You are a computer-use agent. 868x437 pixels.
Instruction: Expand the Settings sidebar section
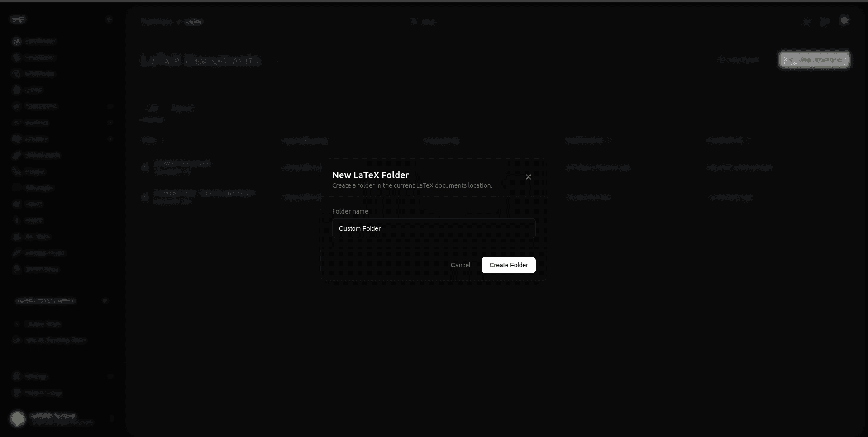click(x=110, y=376)
